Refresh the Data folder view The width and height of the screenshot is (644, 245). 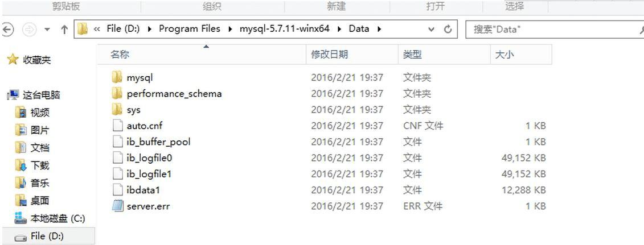pos(448,29)
